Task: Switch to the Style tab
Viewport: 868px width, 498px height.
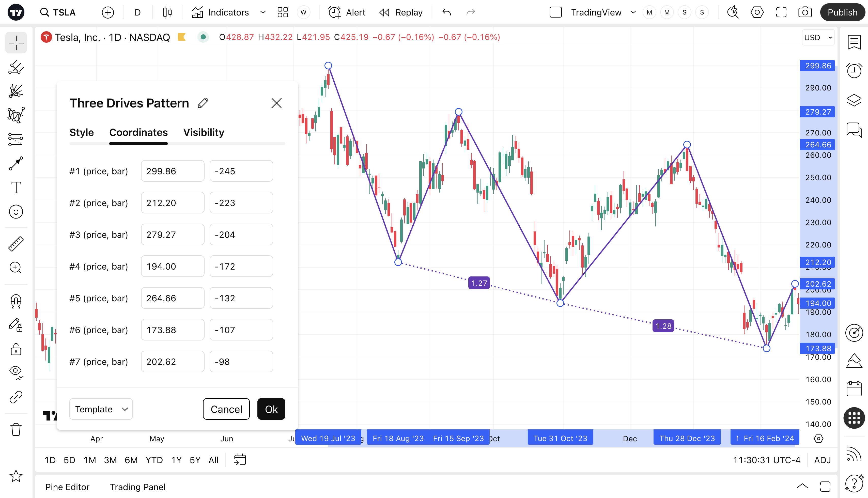Action: pos(81,132)
